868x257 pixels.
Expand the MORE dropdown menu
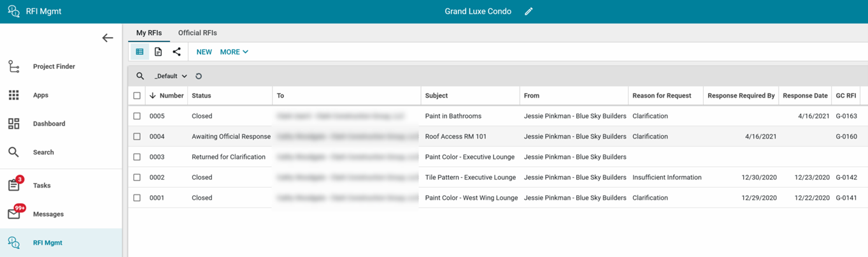(x=234, y=52)
